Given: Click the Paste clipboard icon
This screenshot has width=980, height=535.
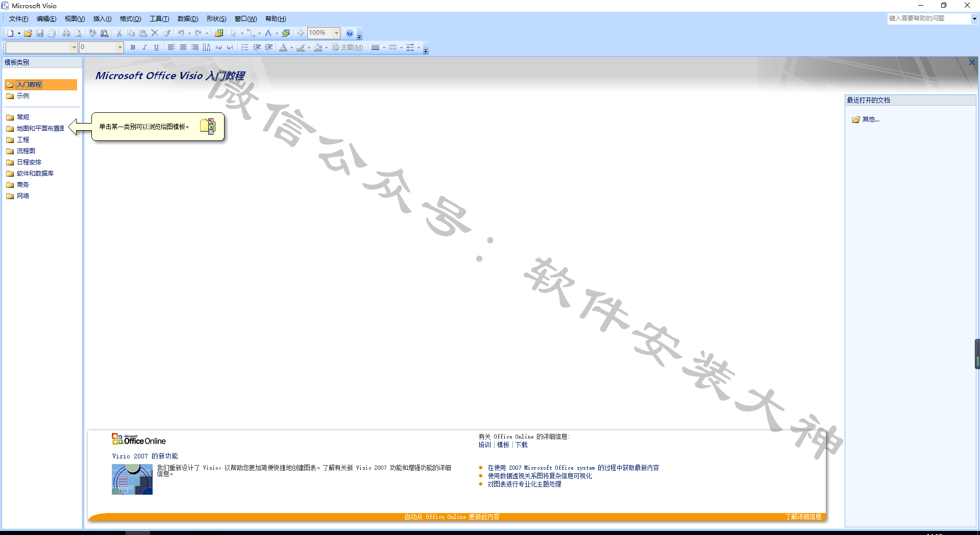Looking at the screenshot, I should tap(143, 33).
